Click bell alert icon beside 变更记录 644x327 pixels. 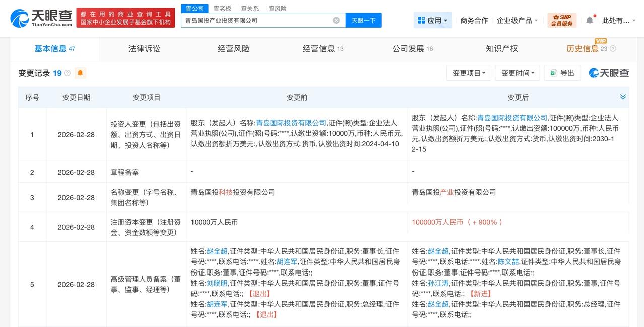tap(80, 73)
